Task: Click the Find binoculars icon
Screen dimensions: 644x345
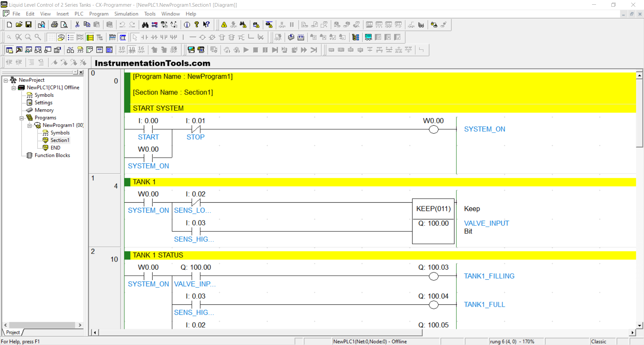Action: point(145,25)
